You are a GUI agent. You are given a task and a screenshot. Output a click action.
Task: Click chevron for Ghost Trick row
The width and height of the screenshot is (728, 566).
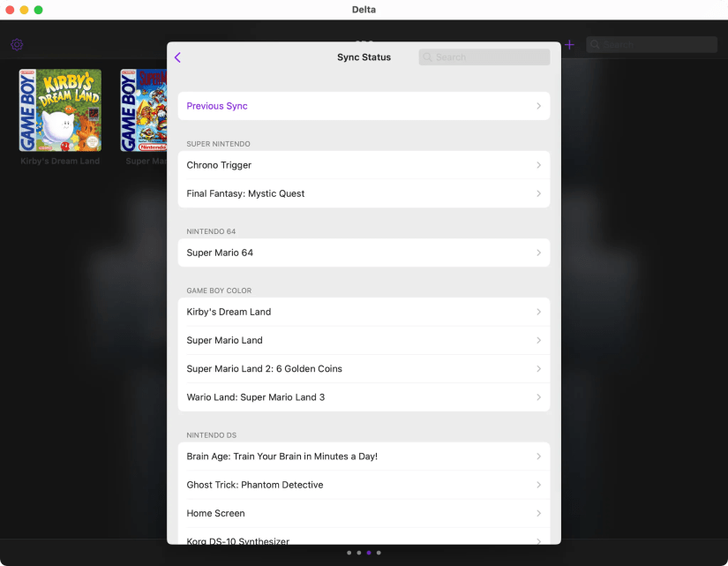pos(538,485)
